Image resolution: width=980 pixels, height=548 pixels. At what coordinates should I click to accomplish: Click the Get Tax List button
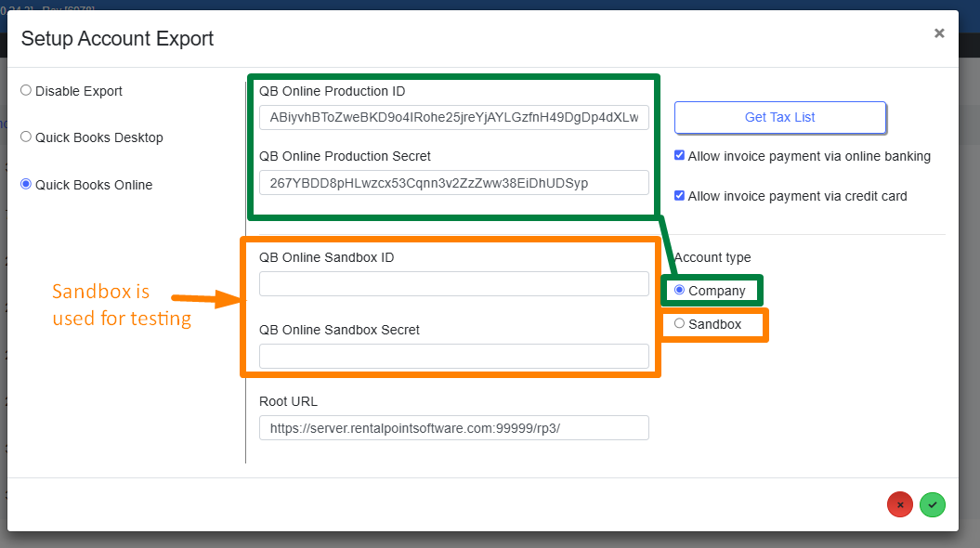[780, 117]
